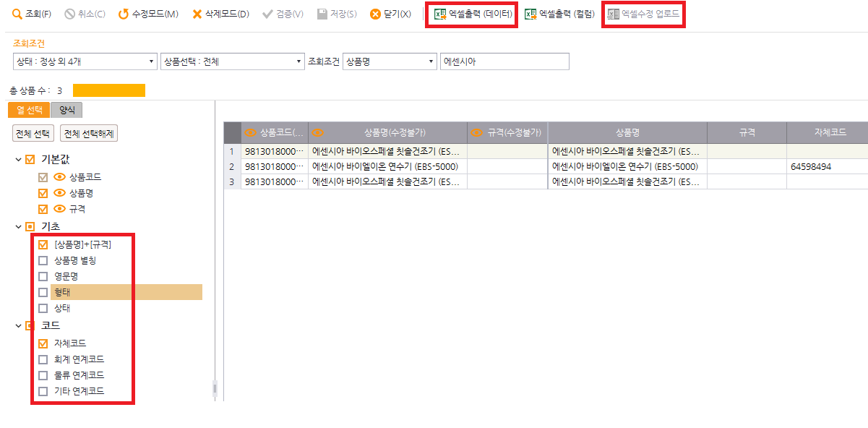
Task: Click the 조회(F) search magnifier icon
Action: click(17, 14)
